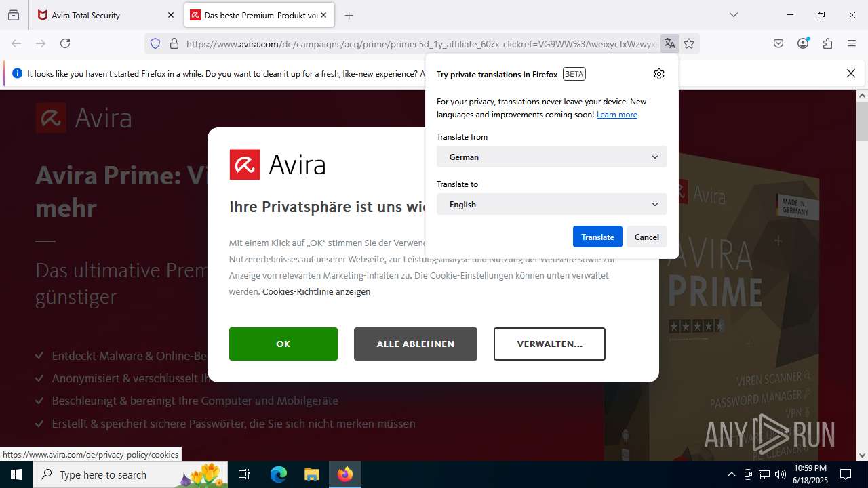The image size is (868, 488).
Task: Go forward to next page
Action: (41, 43)
